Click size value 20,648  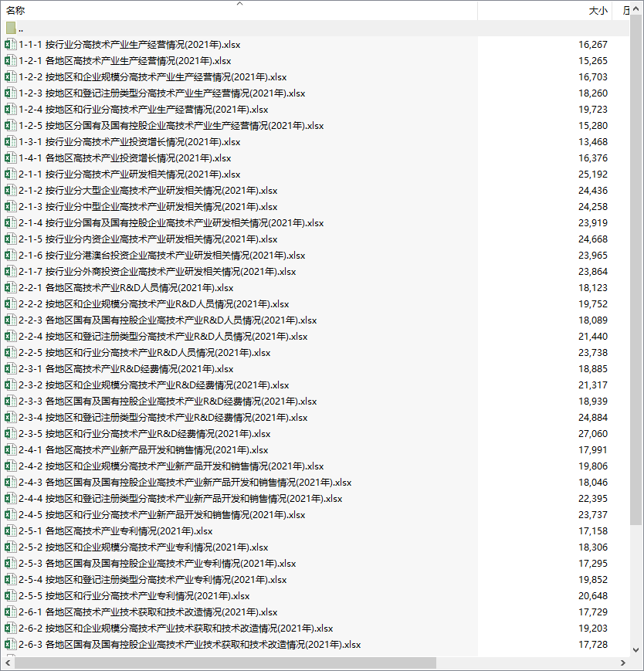(593, 596)
